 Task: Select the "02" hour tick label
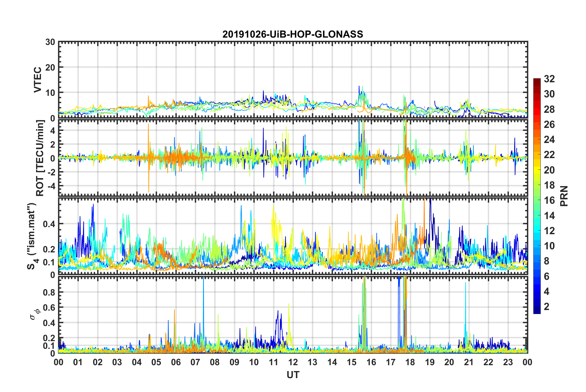(x=98, y=362)
